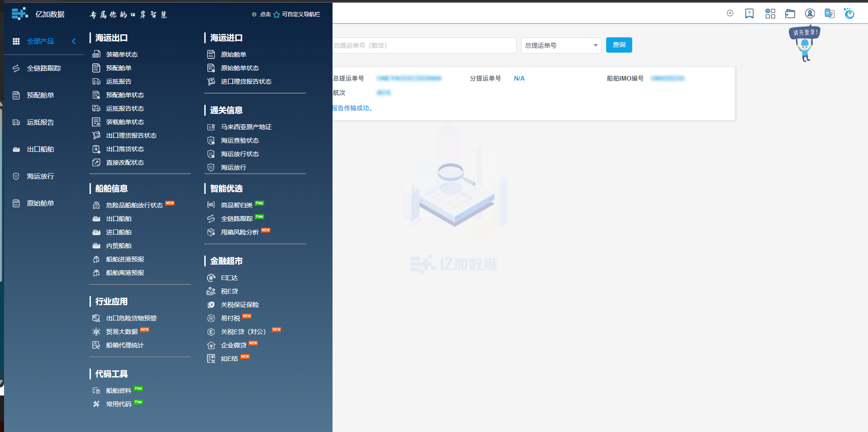Open 运抵报告状态
The image size is (868, 432).
[125, 108]
